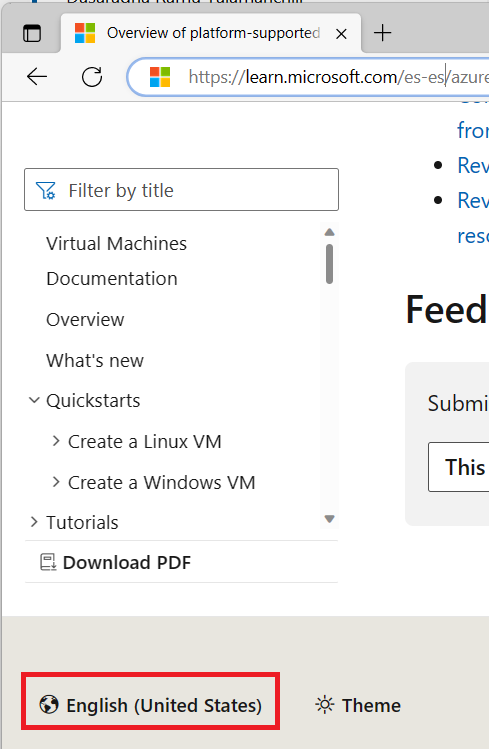Click the filter funnel icon
Screen dimensions: 489x749
(x=46, y=190)
